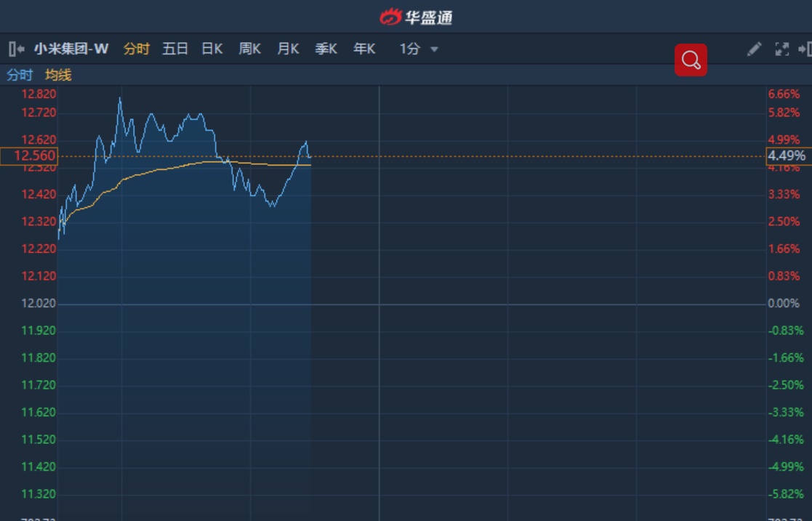Click the 11.920 price axis label
Screen dimensions: 812x521
39,331
